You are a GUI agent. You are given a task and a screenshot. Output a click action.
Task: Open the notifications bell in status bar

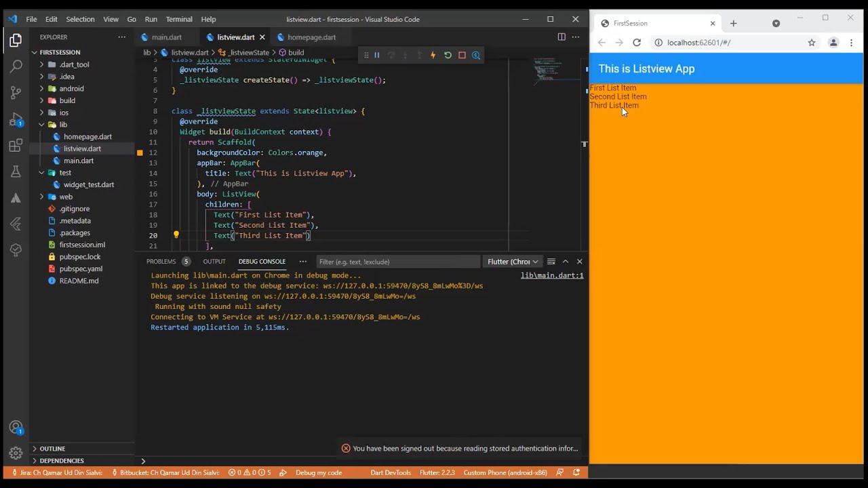[x=576, y=472]
